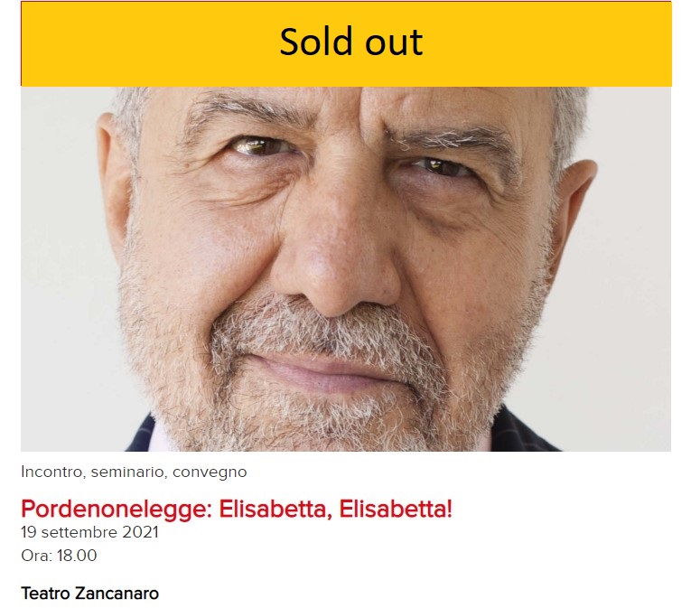
Task: Click the 18.00 time value
Action: (x=77, y=556)
